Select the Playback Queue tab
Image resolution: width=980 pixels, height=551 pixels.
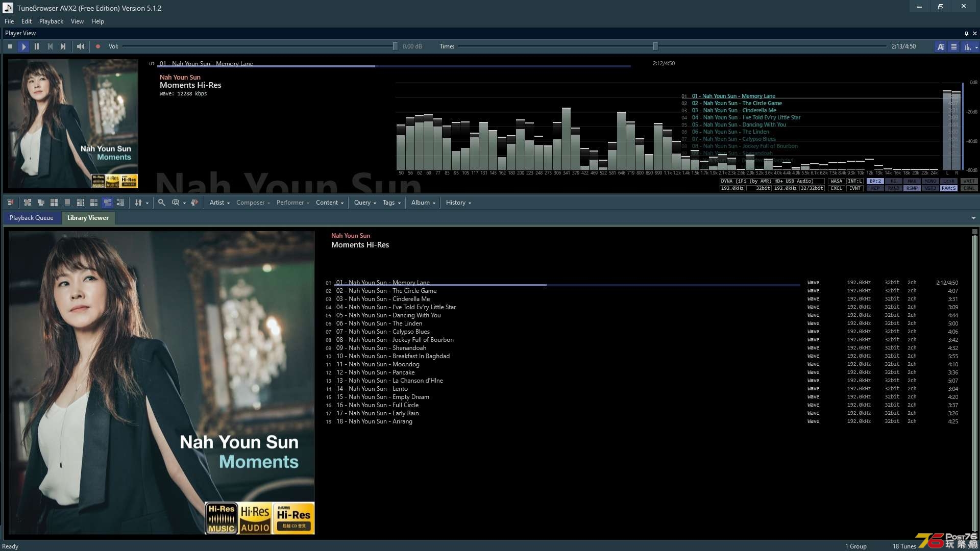(31, 217)
